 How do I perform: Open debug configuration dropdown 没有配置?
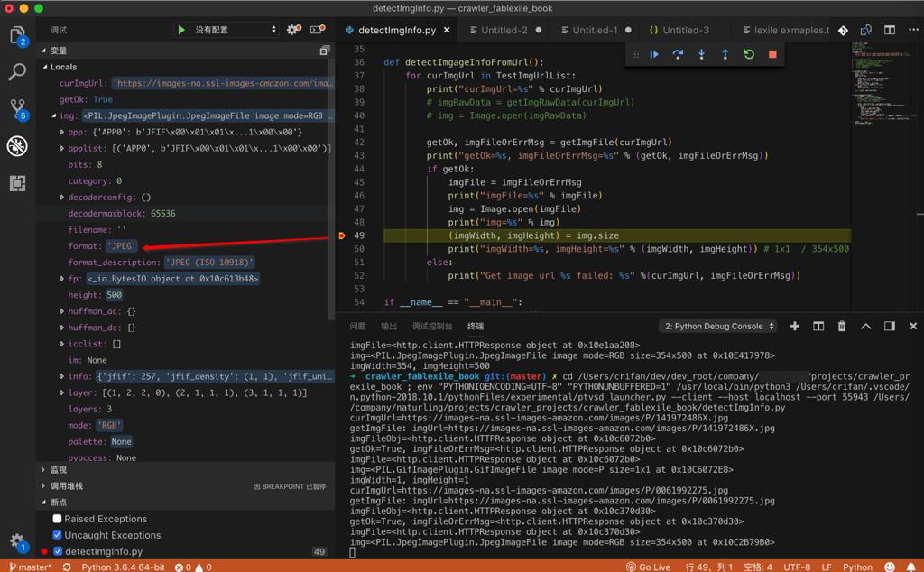click(x=236, y=30)
